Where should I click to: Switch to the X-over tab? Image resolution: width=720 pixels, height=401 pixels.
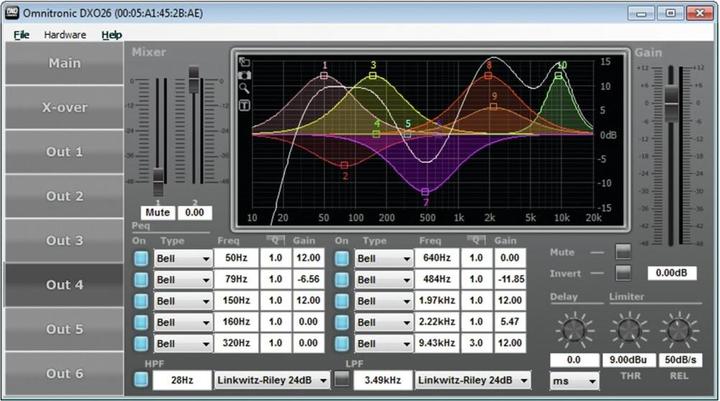pos(64,107)
